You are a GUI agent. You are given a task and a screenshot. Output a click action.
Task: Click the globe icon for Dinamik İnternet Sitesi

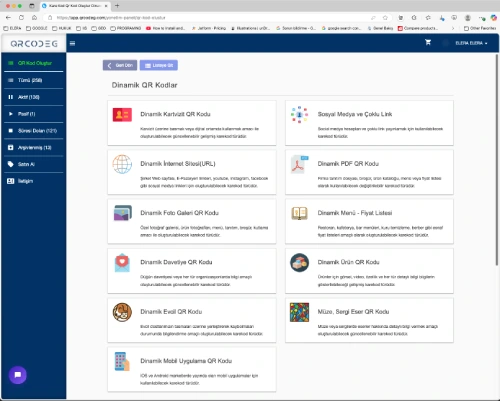coord(122,164)
